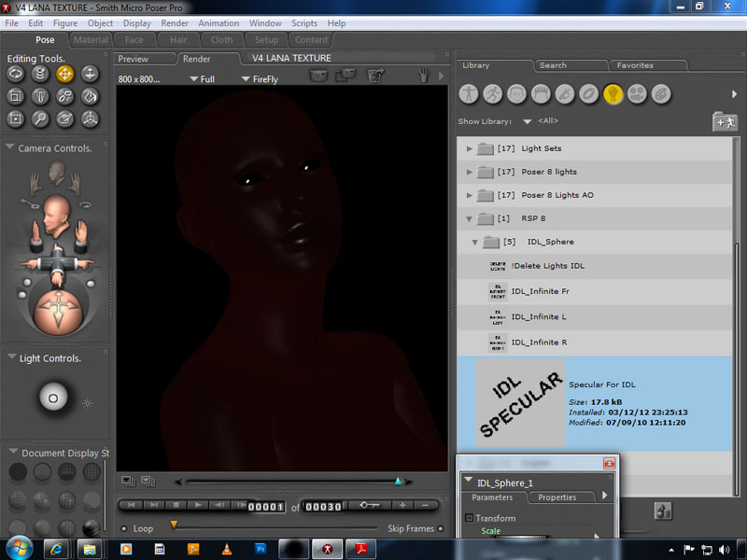This screenshot has width=747, height=560.
Task: Toggle camera animating key icon
Action: pos(30,203)
